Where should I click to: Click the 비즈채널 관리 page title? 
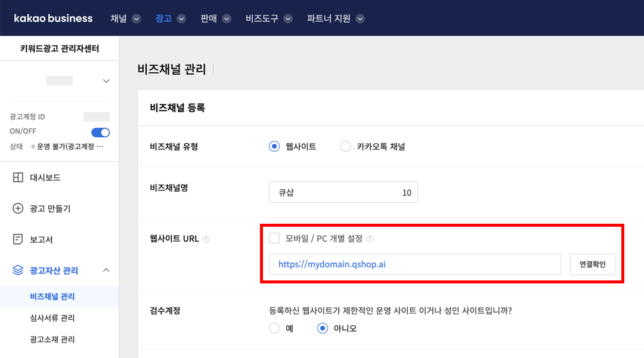[172, 69]
